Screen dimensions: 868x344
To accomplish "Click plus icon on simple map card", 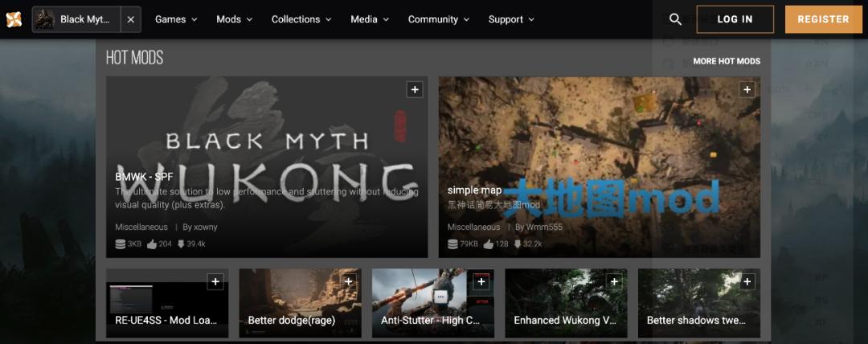I will point(747,90).
